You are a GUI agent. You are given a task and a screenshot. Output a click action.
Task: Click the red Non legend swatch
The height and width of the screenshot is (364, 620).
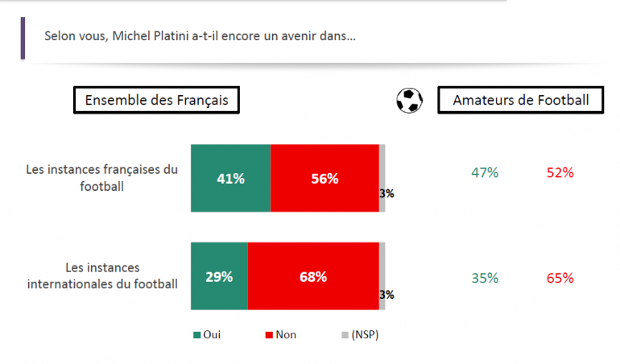point(267,335)
